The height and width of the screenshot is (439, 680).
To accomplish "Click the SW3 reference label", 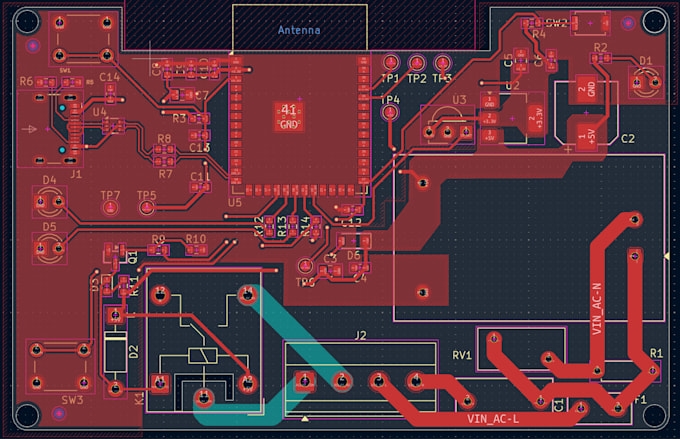I will pyautogui.click(x=72, y=400).
